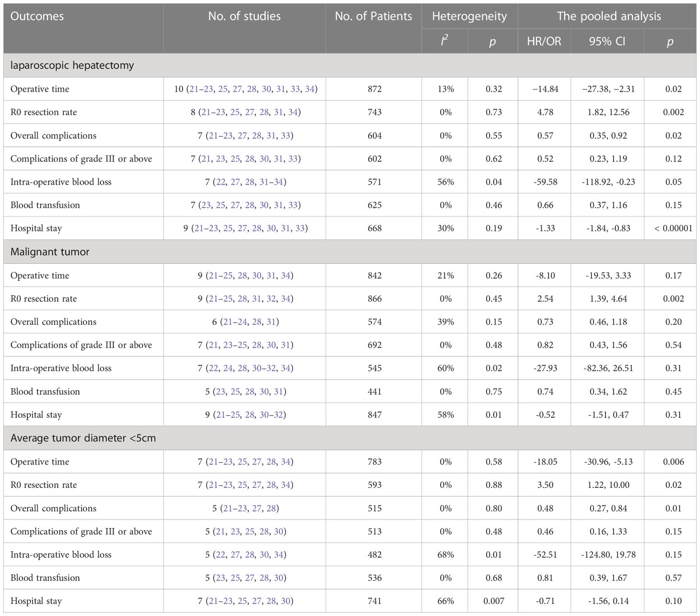700x616 pixels.
Task: Click the interval '-118.92, -0.23'
Action: pos(608,182)
